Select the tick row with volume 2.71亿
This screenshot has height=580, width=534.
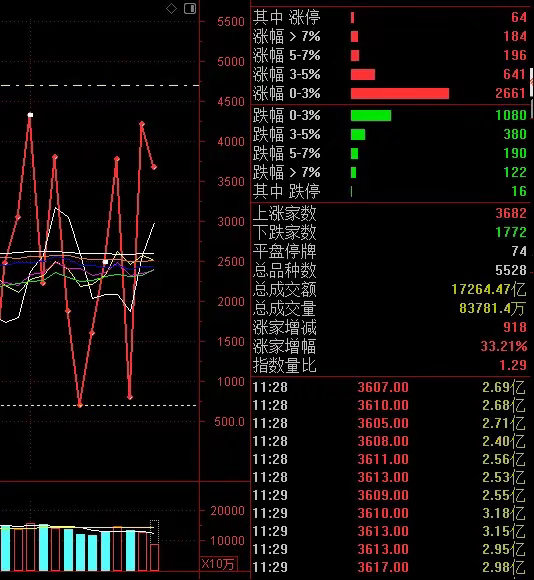click(x=390, y=423)
